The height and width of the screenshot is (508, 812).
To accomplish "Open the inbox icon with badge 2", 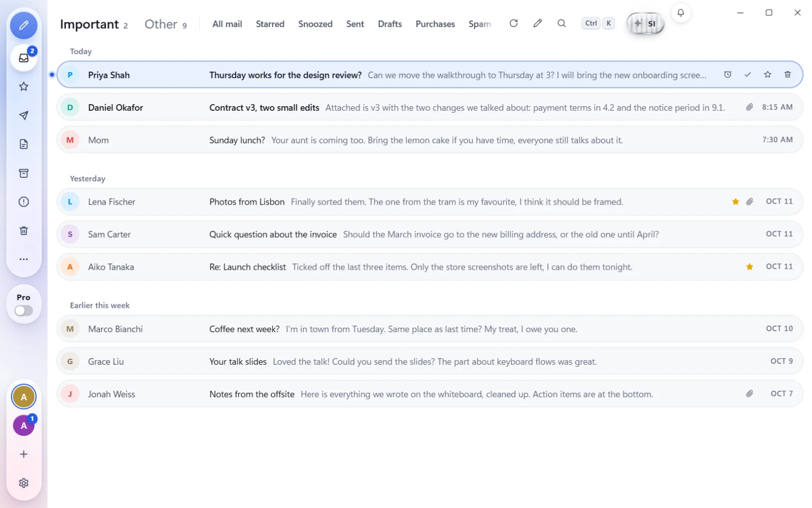I will (x=23, y=58).
